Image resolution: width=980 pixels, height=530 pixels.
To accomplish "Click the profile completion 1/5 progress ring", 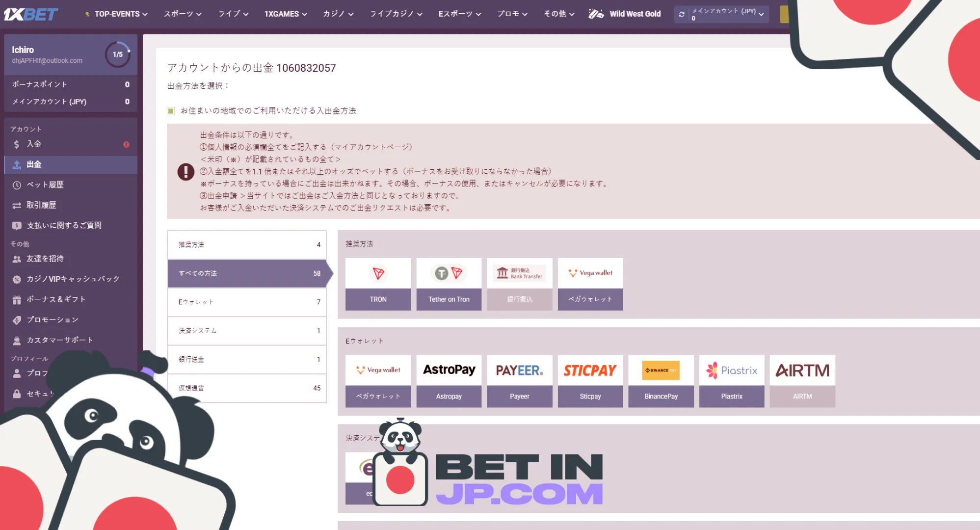I will 118,54.
